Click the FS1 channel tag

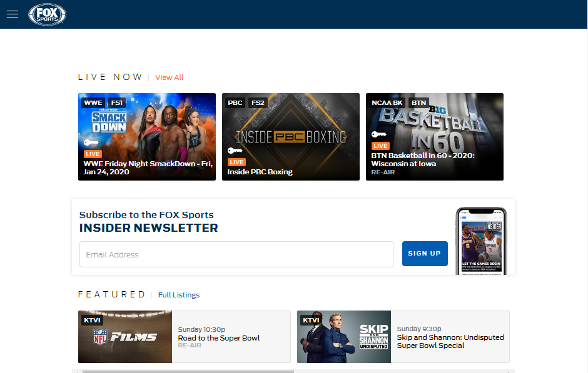117,102
